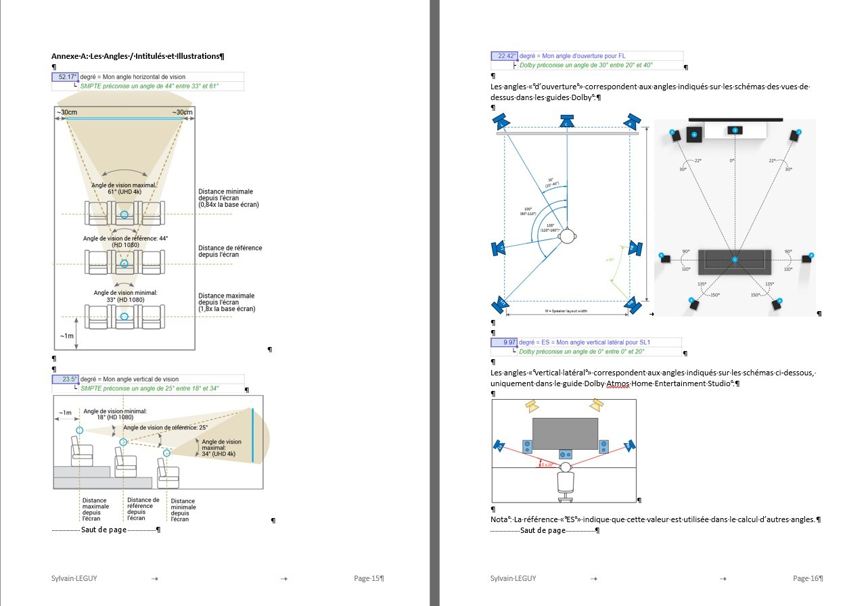Select the office chair icon in studio diagram
The width and height of the screenshot is (868, 606).
click(x=565, y=486)
